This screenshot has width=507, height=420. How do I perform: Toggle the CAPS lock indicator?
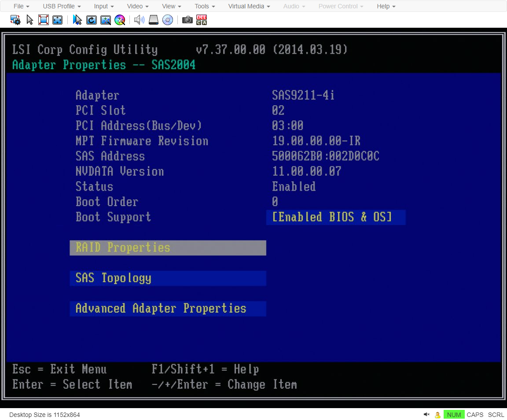[475, 415]
